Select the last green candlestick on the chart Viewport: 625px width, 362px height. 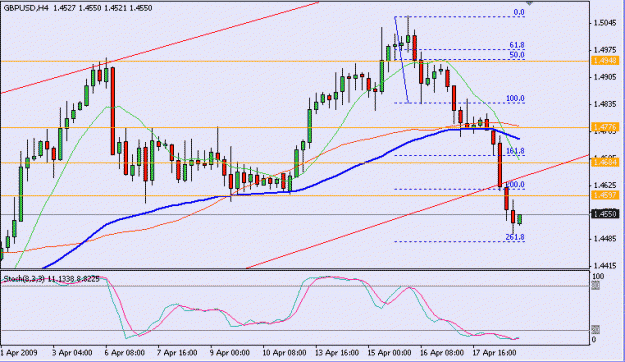click(519, 219)
